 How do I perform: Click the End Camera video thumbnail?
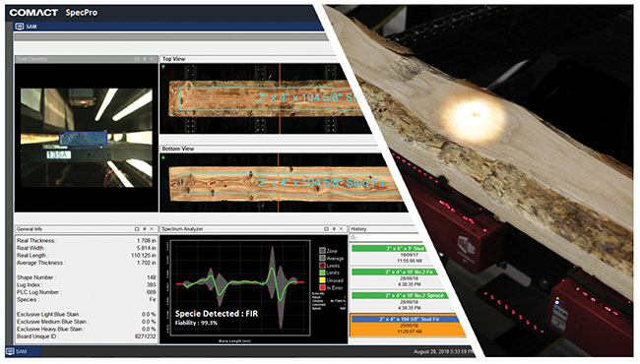[x=86, y=138]
